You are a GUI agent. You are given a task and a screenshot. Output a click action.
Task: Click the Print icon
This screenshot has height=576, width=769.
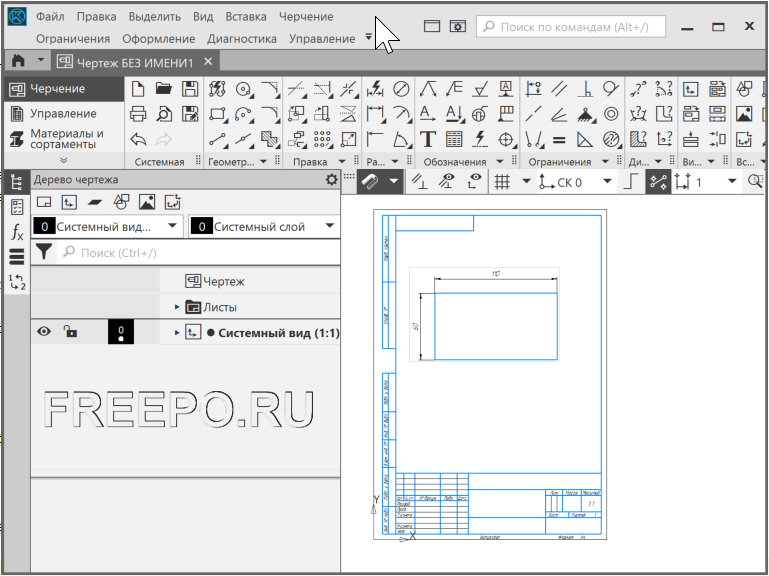[138, 114]
